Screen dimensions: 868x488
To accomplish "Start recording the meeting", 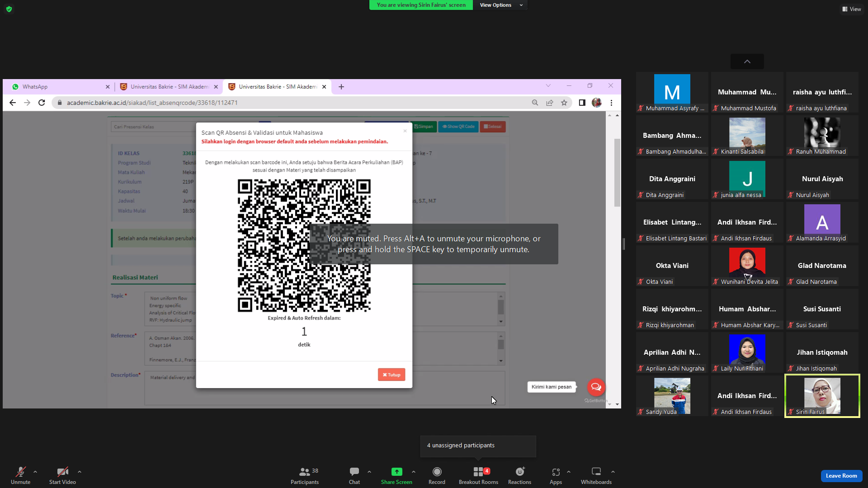I will 437,475.
